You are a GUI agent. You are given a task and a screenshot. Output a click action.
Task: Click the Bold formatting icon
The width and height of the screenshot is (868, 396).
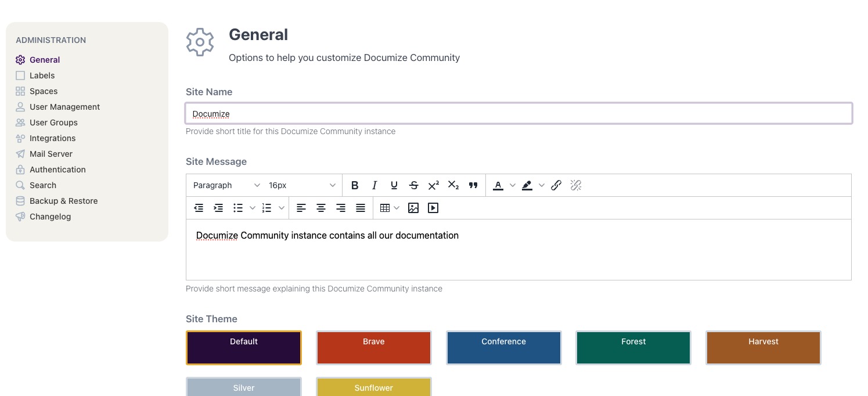point(355,185)
